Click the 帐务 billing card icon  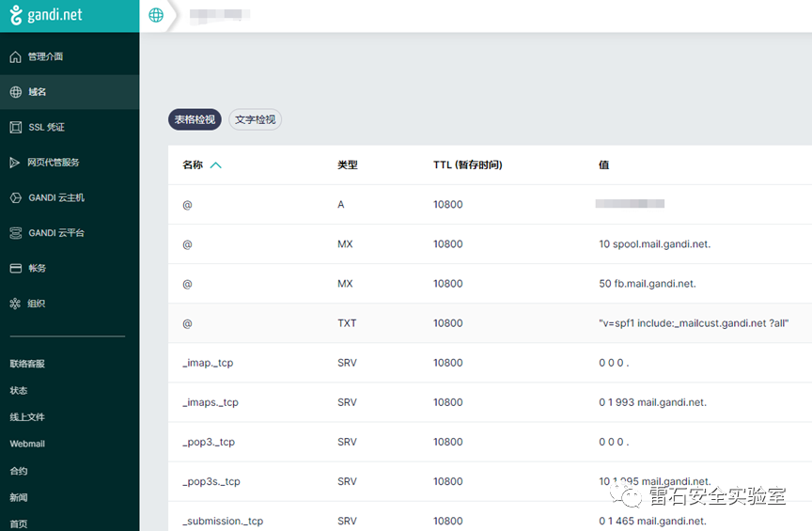(x=16, y=268)
